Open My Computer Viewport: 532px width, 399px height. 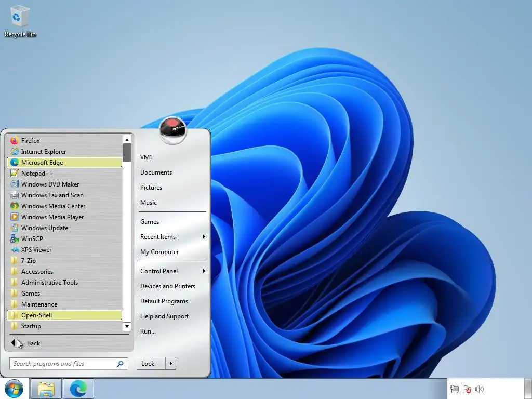pyautogui.click(x=172, y=252)
